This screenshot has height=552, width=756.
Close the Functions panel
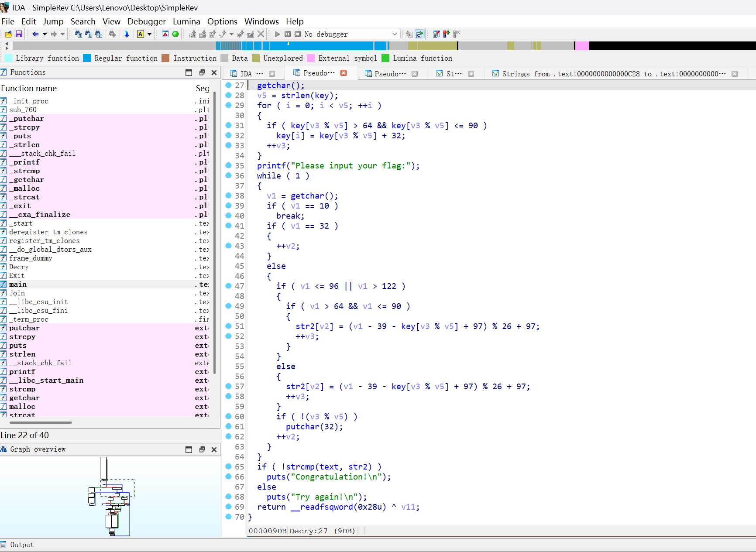[214, 72]
